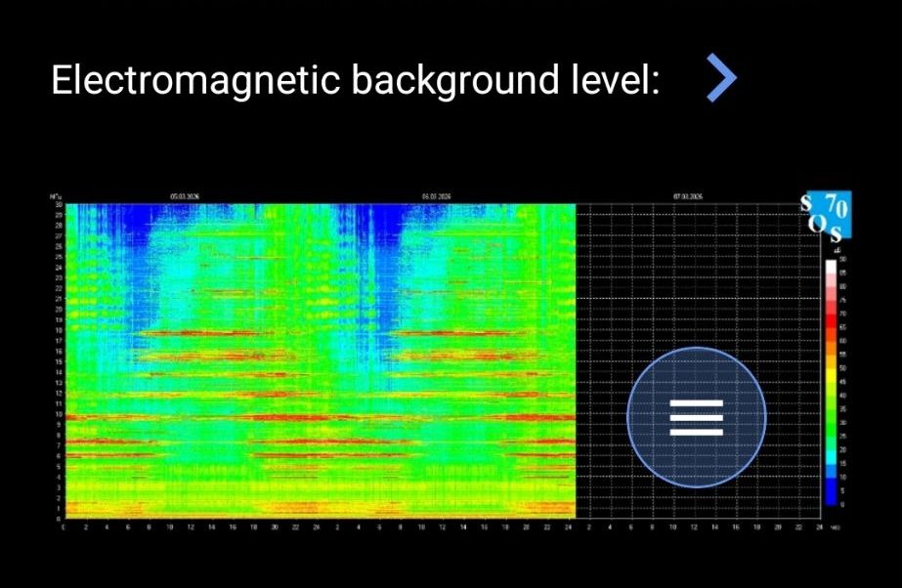Click the 30 Hz label on frequency axis
This screenshot has width=902, height=588.
pyautogui.click(x=58, y=205)
